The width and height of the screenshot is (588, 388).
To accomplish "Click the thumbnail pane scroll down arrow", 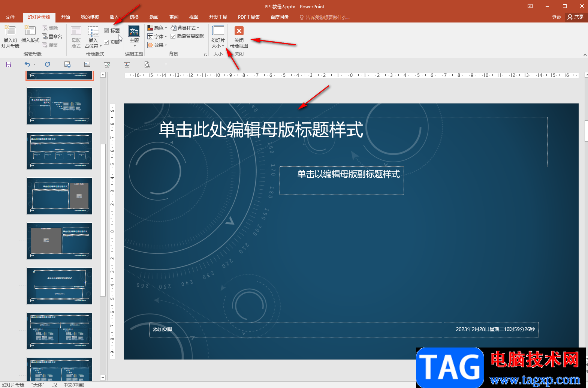I will point(103,378).
